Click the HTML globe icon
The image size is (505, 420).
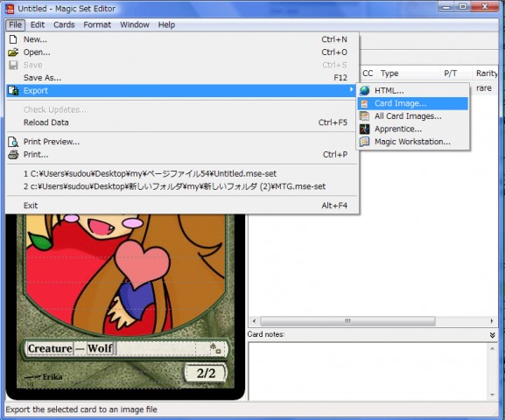(365, 90)
